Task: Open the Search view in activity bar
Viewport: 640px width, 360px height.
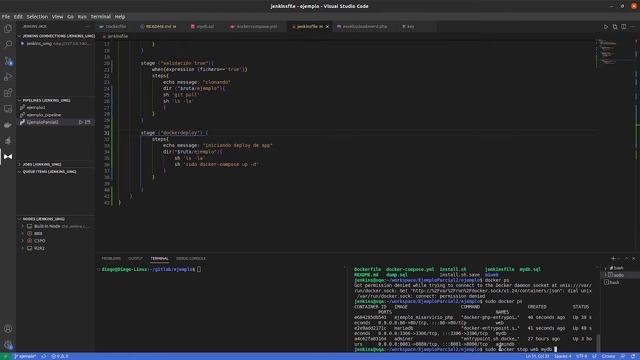Action: pos(8,44)
